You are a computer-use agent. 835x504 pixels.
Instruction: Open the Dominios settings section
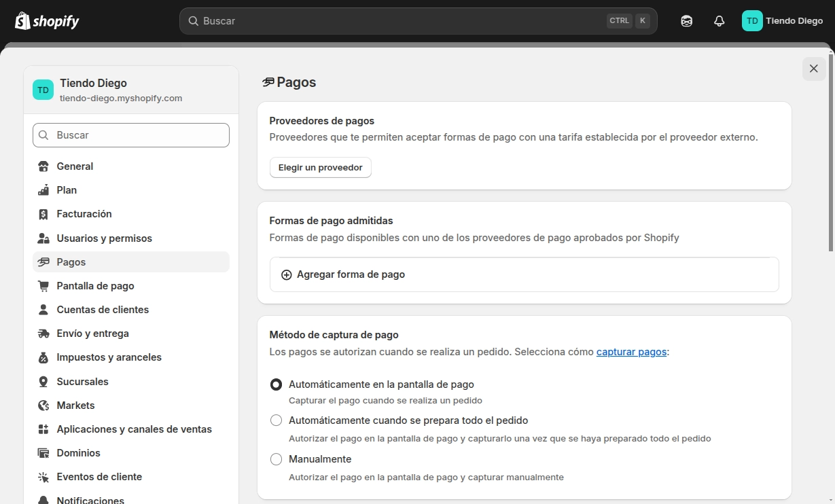[79, 452]
